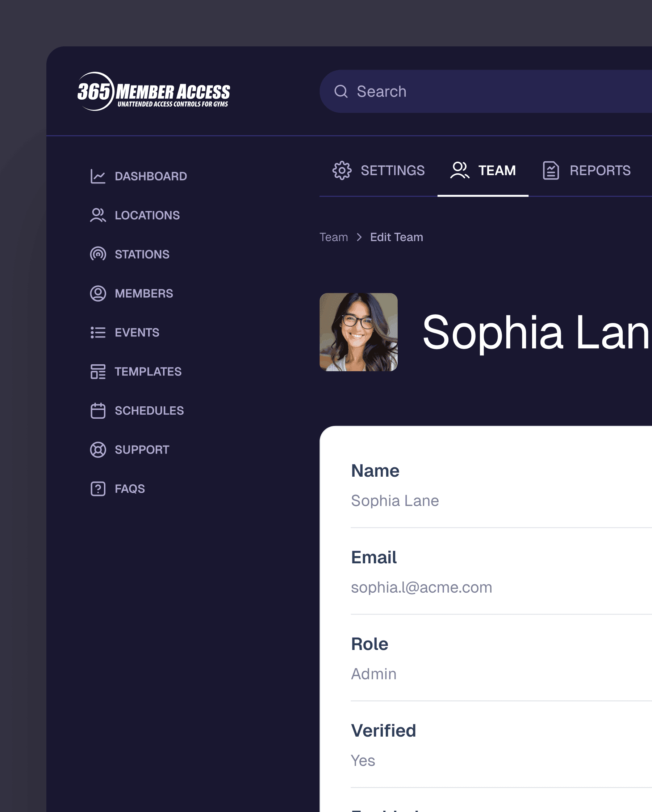Screen dimensions: 652x812
Task: Click Sophia Lane's profile photo
Action: point(358,332)
